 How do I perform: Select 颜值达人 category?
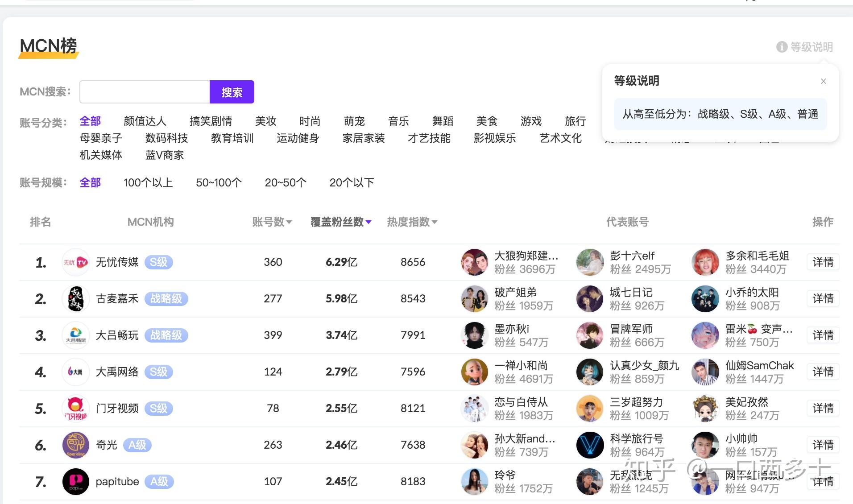tap(145, 121)
